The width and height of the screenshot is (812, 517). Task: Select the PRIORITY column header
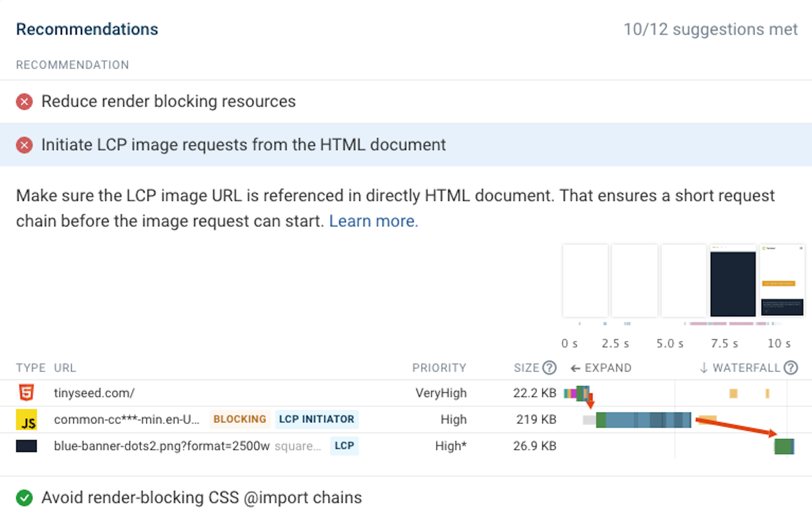pos(440,368)
